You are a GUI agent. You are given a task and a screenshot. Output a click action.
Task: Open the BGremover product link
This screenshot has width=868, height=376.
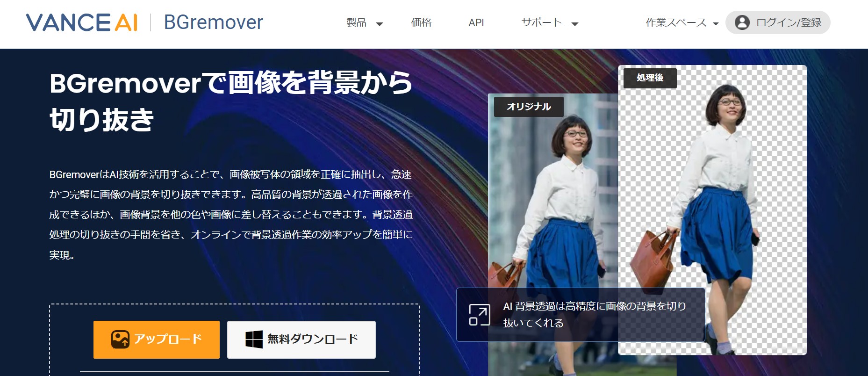point(214,22)
